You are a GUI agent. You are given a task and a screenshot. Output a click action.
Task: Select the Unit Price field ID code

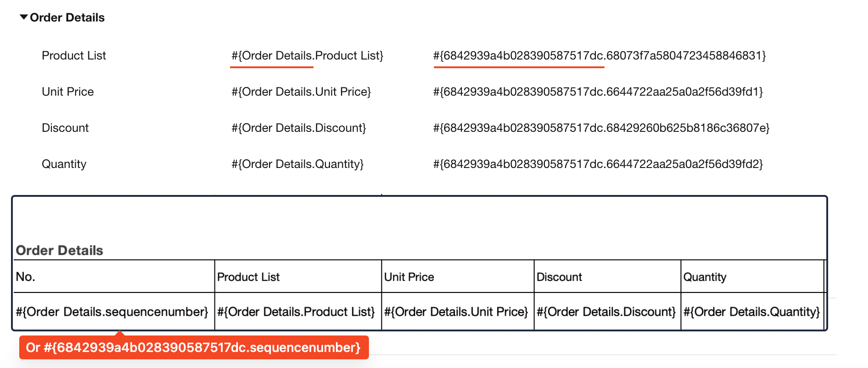point(598,92)
